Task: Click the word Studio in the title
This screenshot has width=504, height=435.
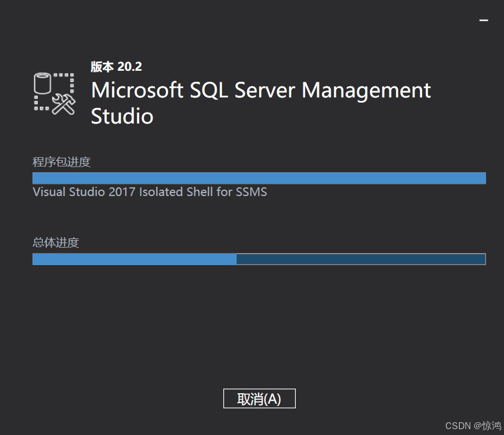Action: (122, 117)
